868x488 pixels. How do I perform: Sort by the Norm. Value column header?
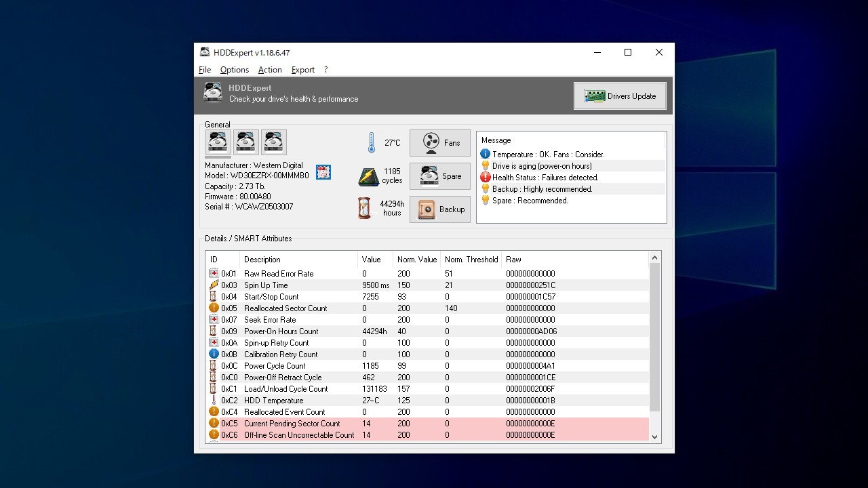pos(417,260)
